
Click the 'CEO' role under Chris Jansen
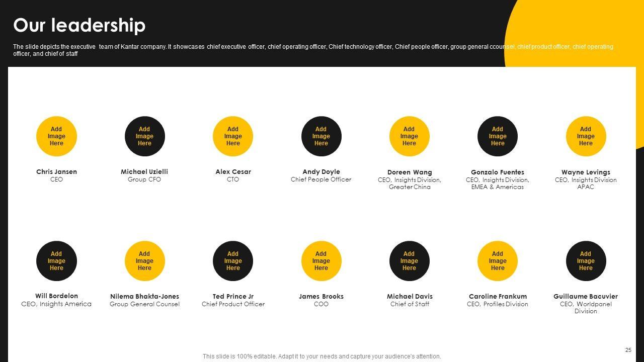coord(56,179)
